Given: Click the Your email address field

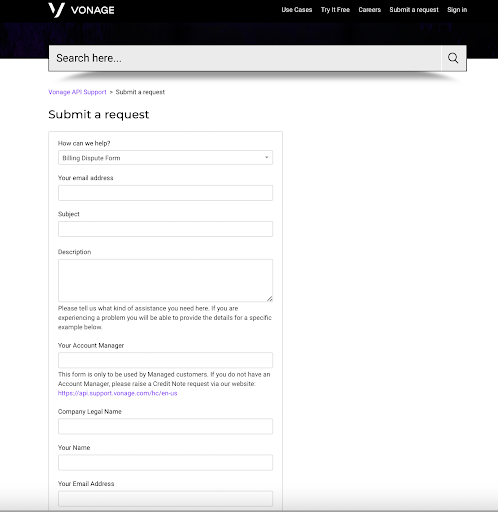Looking at the screenshot, I should pos(165,193).
